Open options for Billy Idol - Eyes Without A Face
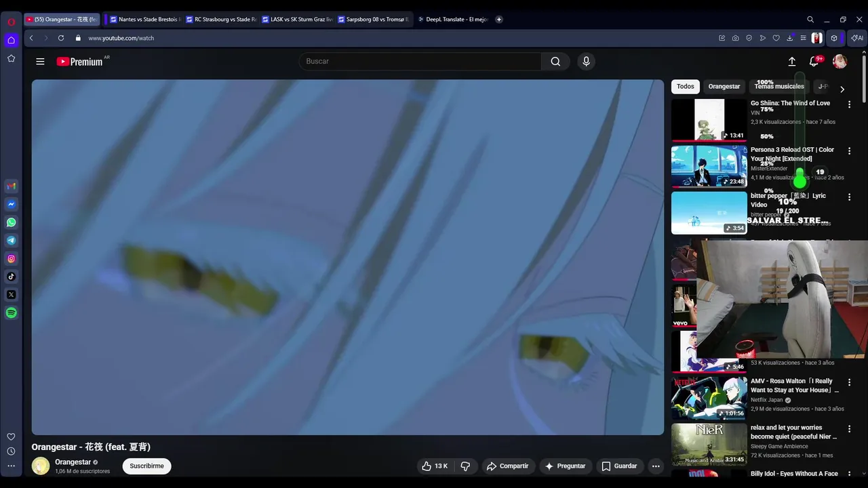Image resolution: width=868 pixels, height=488 pixels. tap(849, 475)
